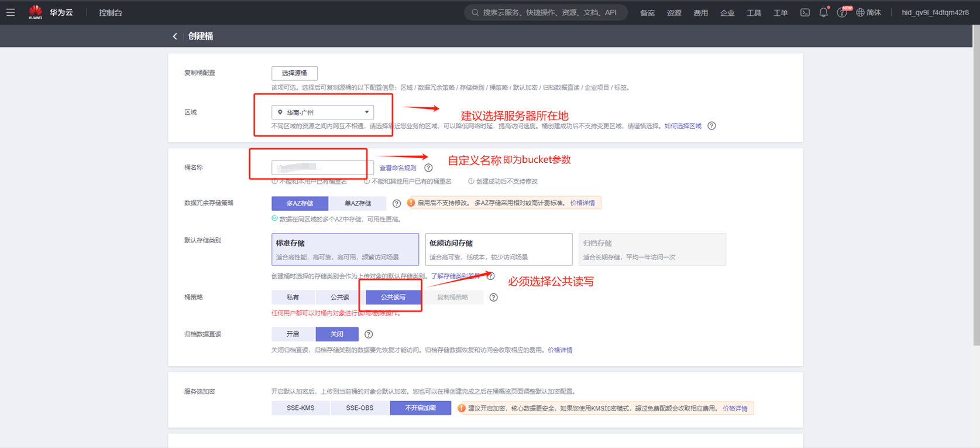Select 单AZ存储 redundancy option
Viewport: 980px width, 448px height.
[357, 203]
